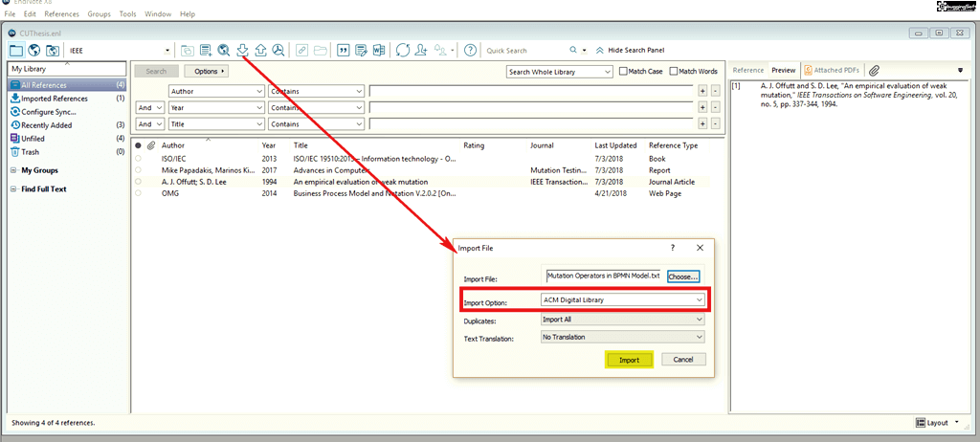Collapse the My Groups section
This screenshot has height=442, width=980.
coord(13,170)
